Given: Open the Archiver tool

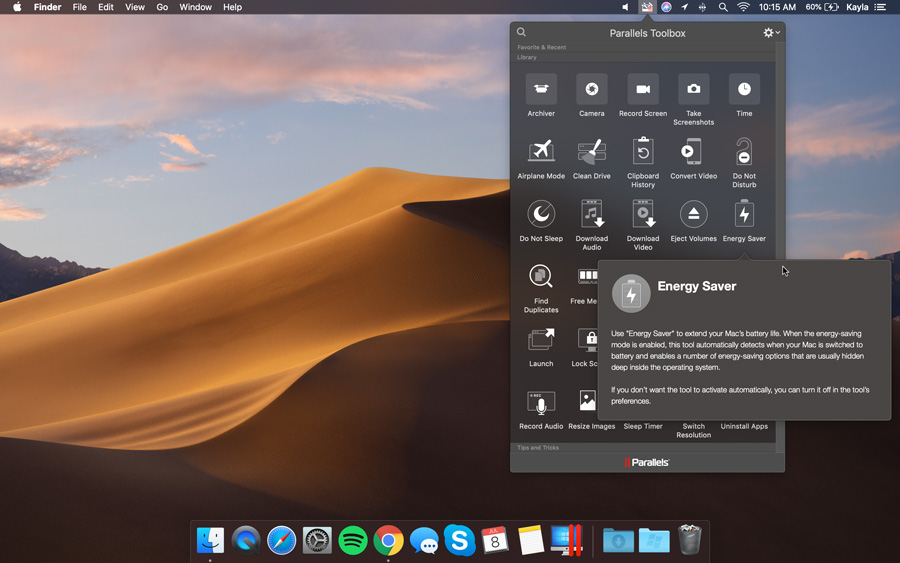Looking at the screenshot, I should click(x=541, y=90).
